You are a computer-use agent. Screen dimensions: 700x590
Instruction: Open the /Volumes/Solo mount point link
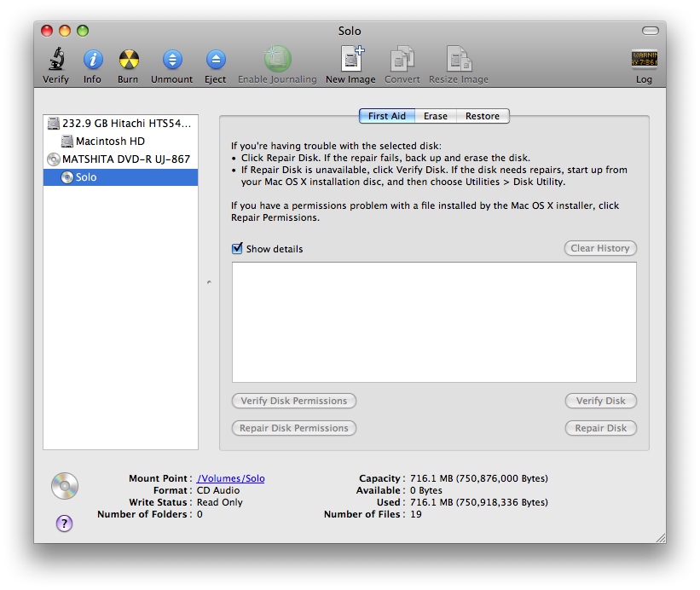point(230,478)
